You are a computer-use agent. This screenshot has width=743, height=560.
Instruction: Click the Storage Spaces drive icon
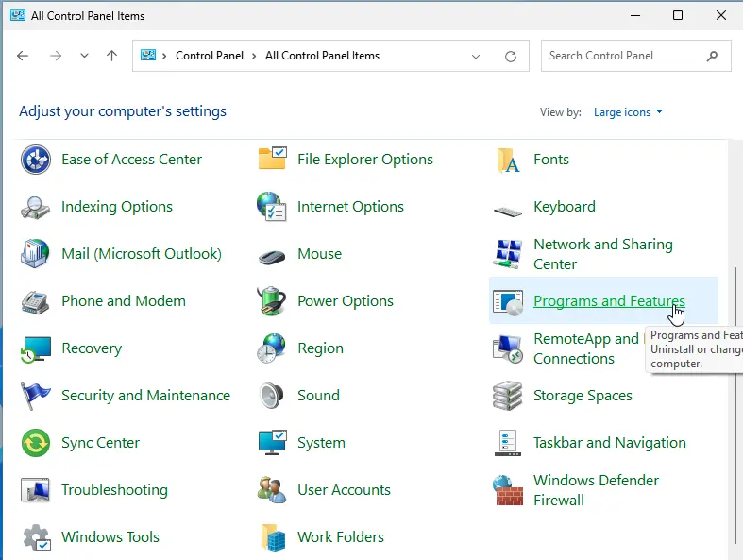point(508,396)
